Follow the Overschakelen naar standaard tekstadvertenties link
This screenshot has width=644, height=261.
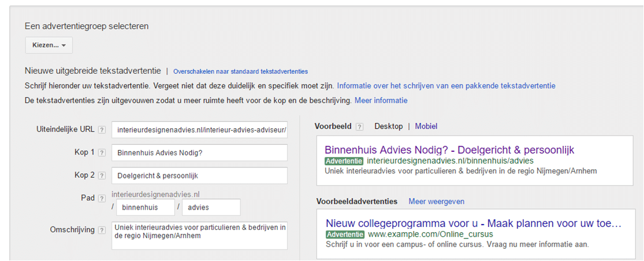click(240, 72)
